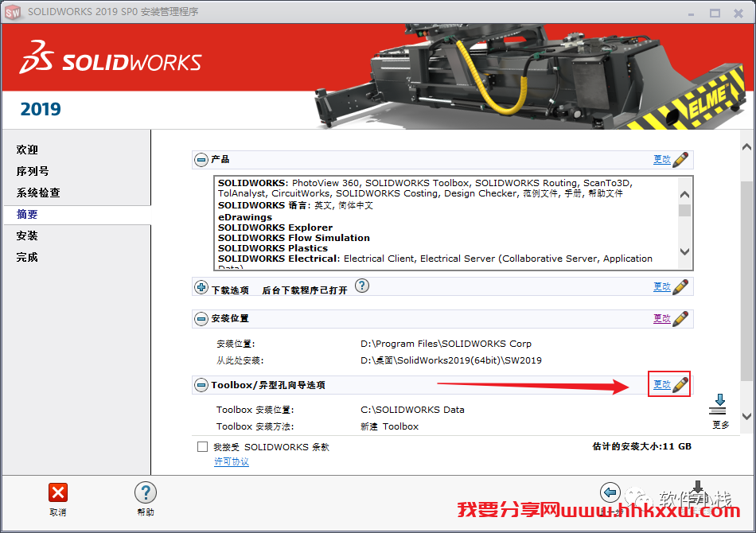Maximize the installation manager window
Viewport: 756px width, 533px height.
(715, 13)
